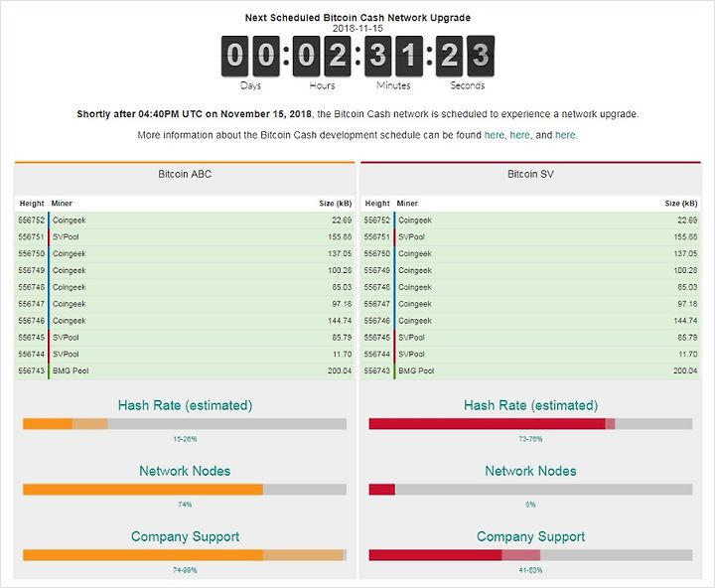Select block height 556748 in Bitcoin ABC table
This screenshot has width=715, height=588.
tap(32, 287)
